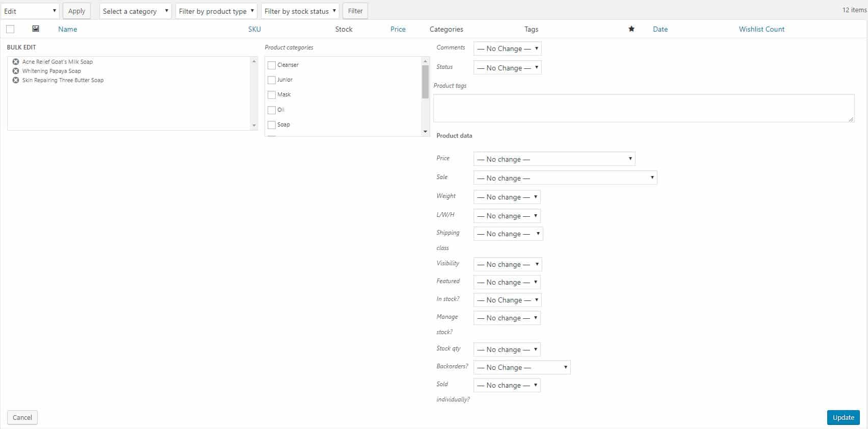The width and height of the screenshot is (868, 429).
Task: Click the bulk edit product list scroll-up arrow
Action: [254, 61]
